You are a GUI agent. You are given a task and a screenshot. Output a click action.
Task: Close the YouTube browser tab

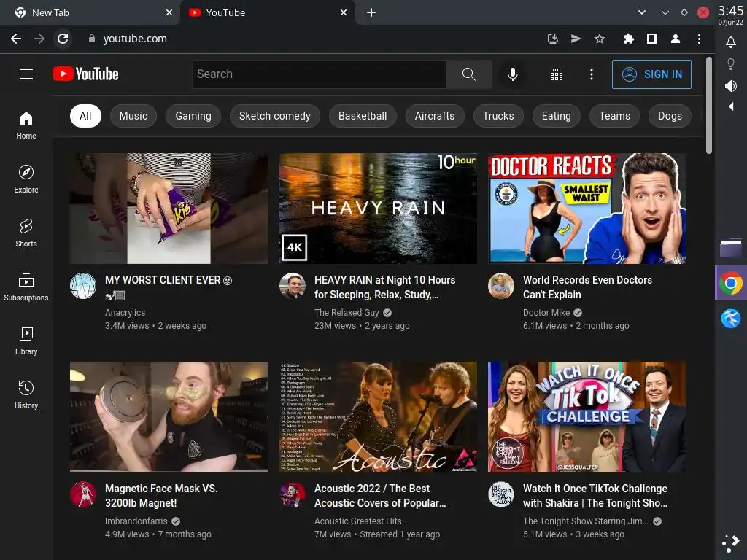pyautogui.click(x=344, y=13)
